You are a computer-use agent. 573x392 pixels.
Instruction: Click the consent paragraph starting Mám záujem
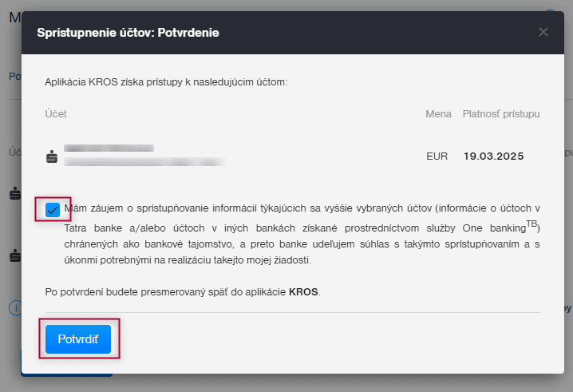pyautogui.click(x=302, y=235)
